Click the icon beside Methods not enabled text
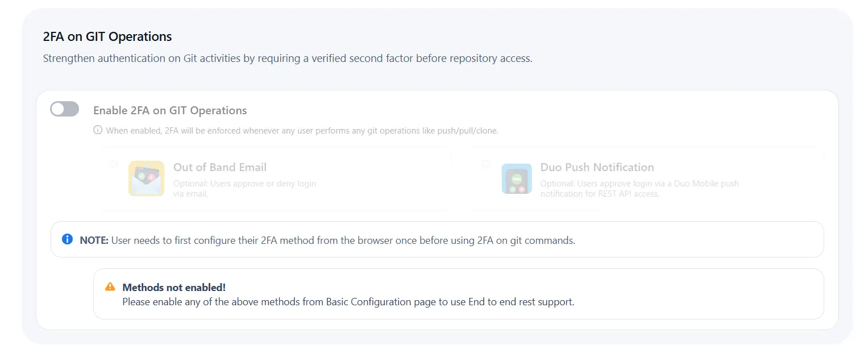This screenshot has height=353, width=868. [x=110, y=286]
